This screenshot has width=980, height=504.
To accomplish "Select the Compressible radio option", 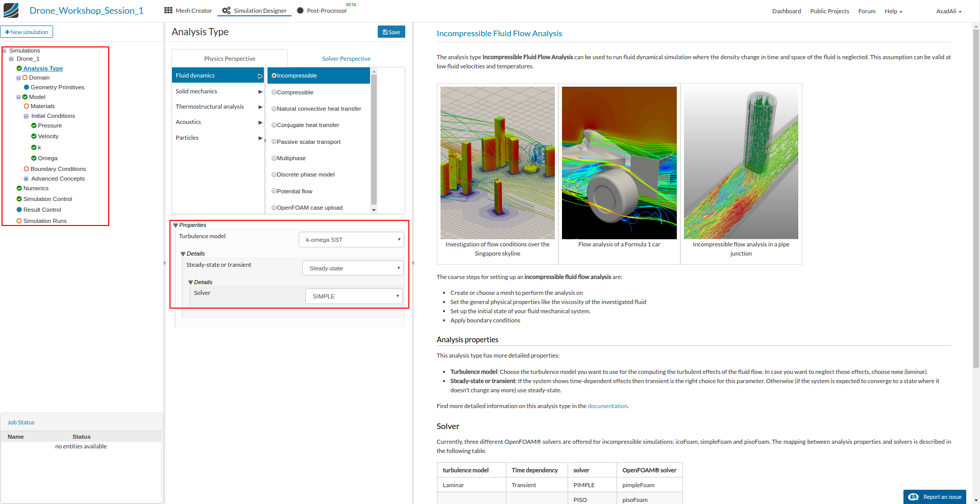I will click(x=274, y=92).
